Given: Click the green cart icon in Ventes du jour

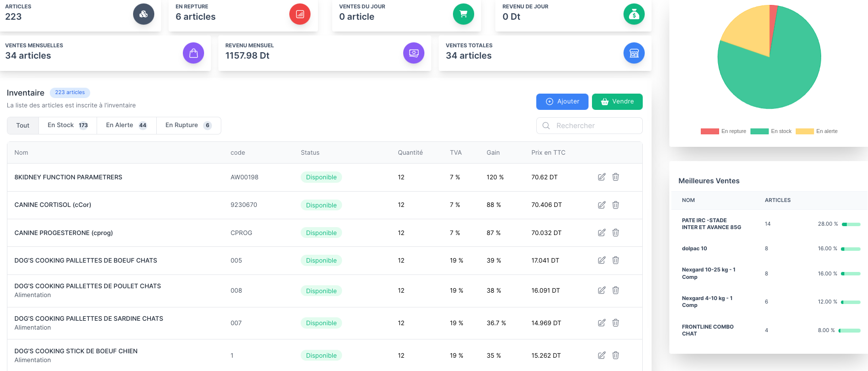Looking at the screenshot, I should coord(463,14).
